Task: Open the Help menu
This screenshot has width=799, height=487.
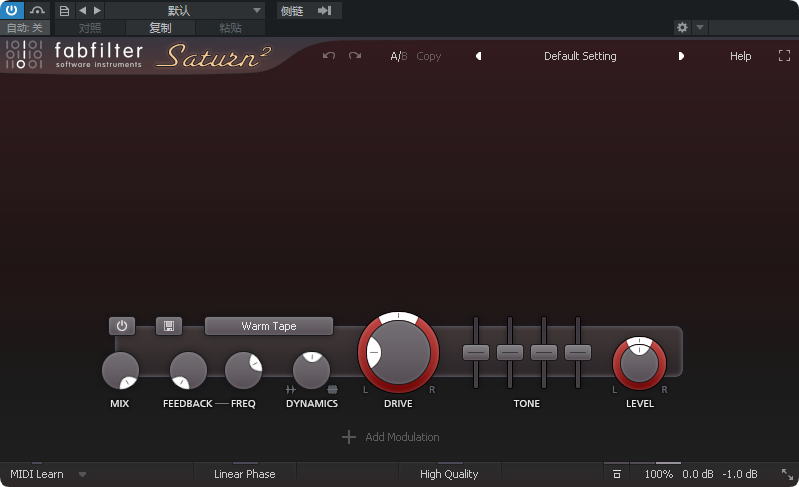Action: 740,56
